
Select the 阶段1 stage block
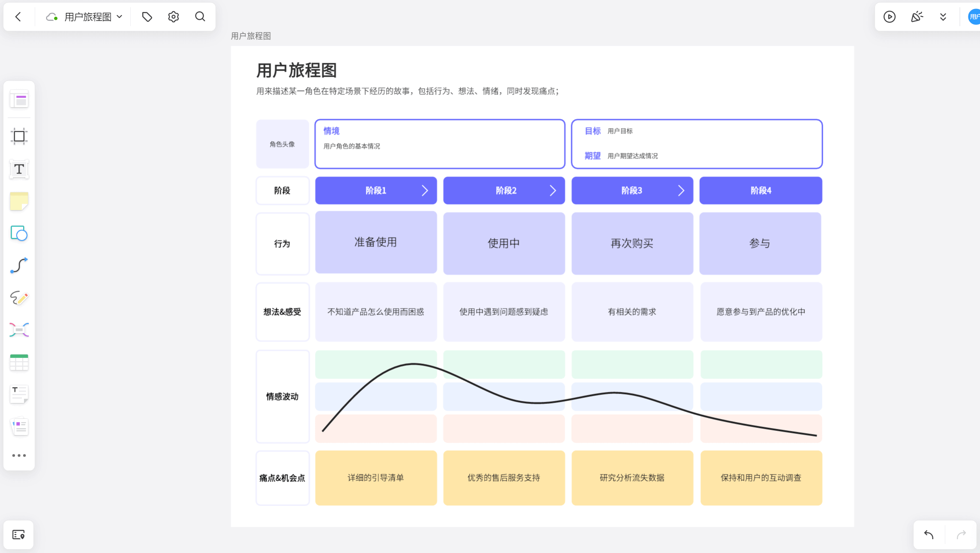click(375, 190)
